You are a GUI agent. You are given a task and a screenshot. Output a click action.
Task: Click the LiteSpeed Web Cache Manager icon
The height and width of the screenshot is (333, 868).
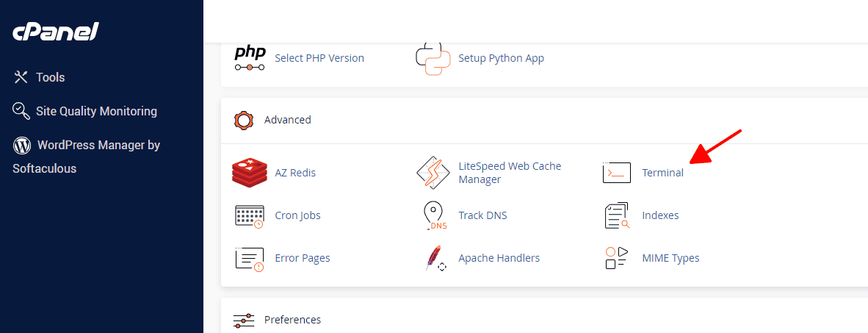pyautogui.click(x=433, y=173)
